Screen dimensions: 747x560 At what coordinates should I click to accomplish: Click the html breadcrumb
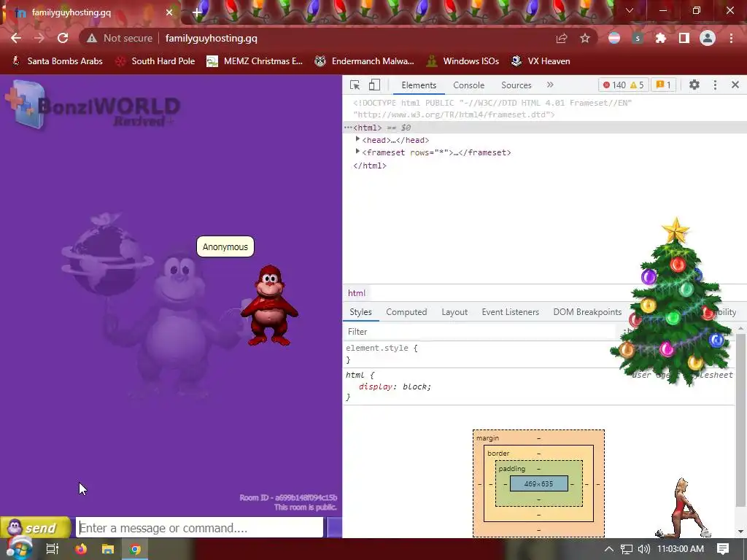pos(356,293)
